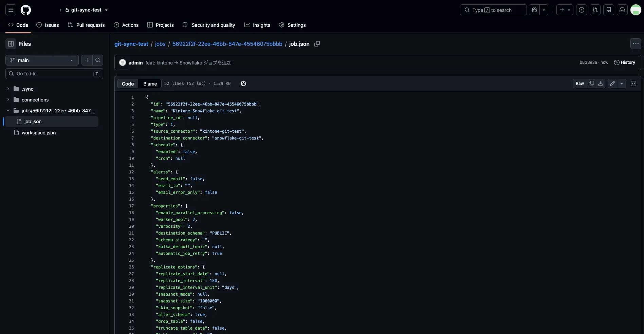The image size is (644, 334).
Task: Switch to the Code tab
Action: [18, 25]
